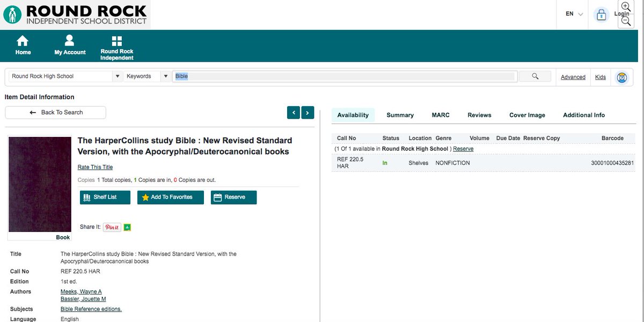Add To Favorites
Screen dimensions: 644x322
pos(171,197)
